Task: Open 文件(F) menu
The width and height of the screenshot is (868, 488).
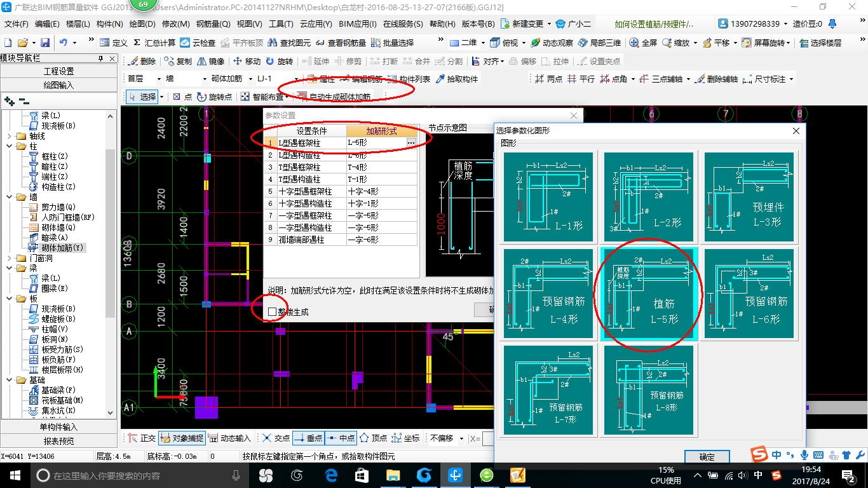Action: pyautogui.click(x=17, y=24)
